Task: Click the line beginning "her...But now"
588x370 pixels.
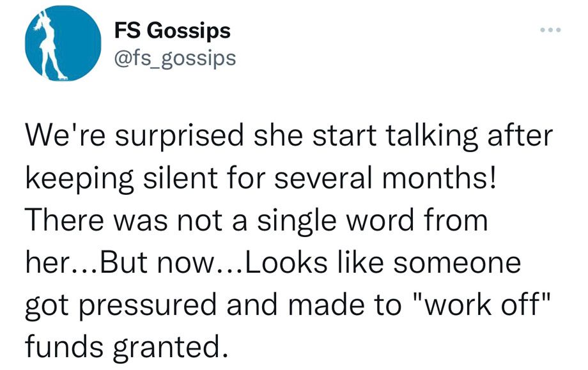Action: pyautogui.click(x=273, y=263)
